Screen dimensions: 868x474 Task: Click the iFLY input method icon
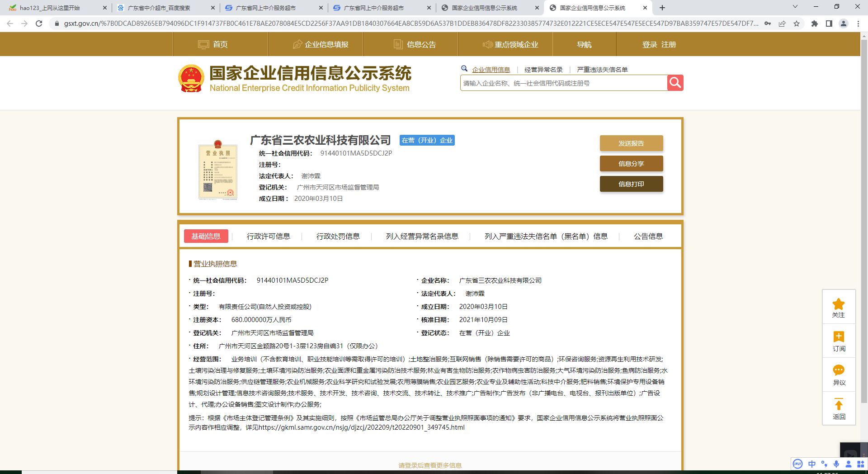(798, 464)
